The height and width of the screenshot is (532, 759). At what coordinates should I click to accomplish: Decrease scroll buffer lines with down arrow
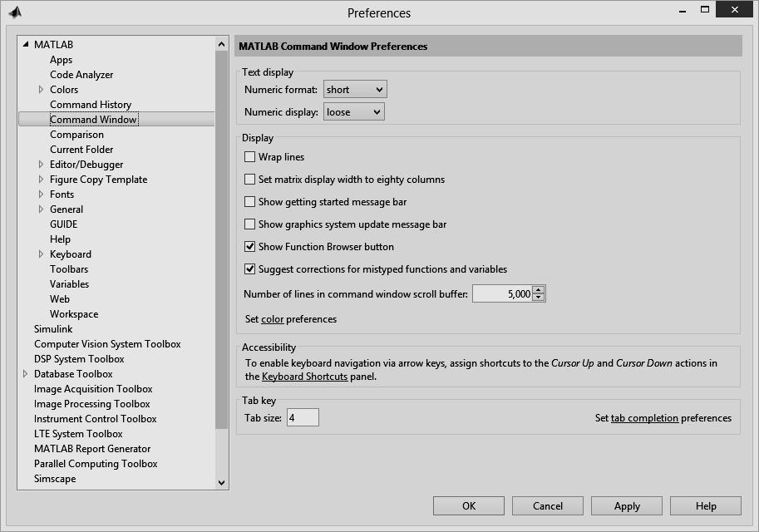pyautogui.click(x=538, y=298)
